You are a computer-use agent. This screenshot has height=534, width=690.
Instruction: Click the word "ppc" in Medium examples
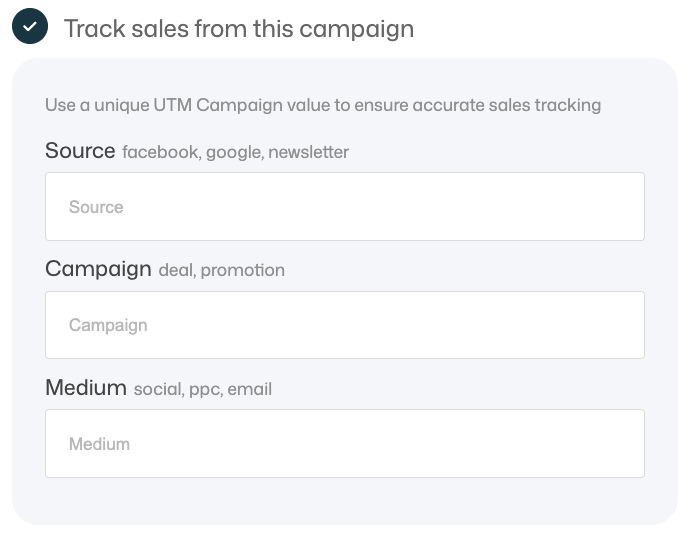[x=205, y=389]
